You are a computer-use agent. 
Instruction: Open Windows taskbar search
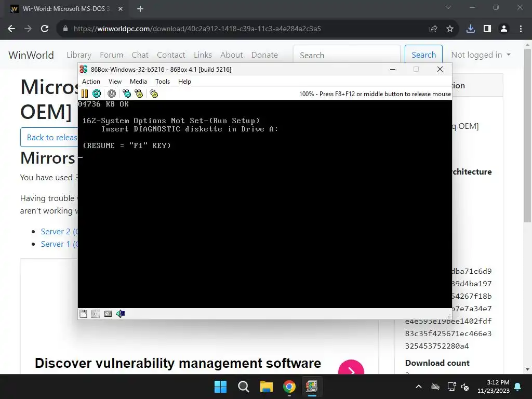coord(244,387)
